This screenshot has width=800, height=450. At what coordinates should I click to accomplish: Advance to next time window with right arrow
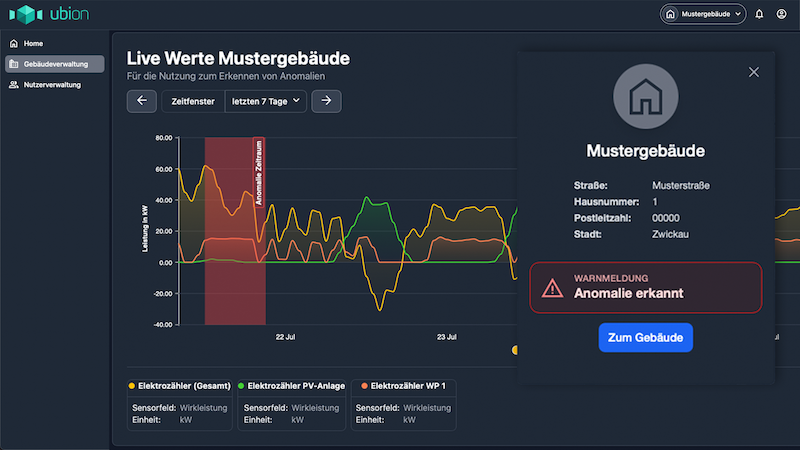point(327,101)
